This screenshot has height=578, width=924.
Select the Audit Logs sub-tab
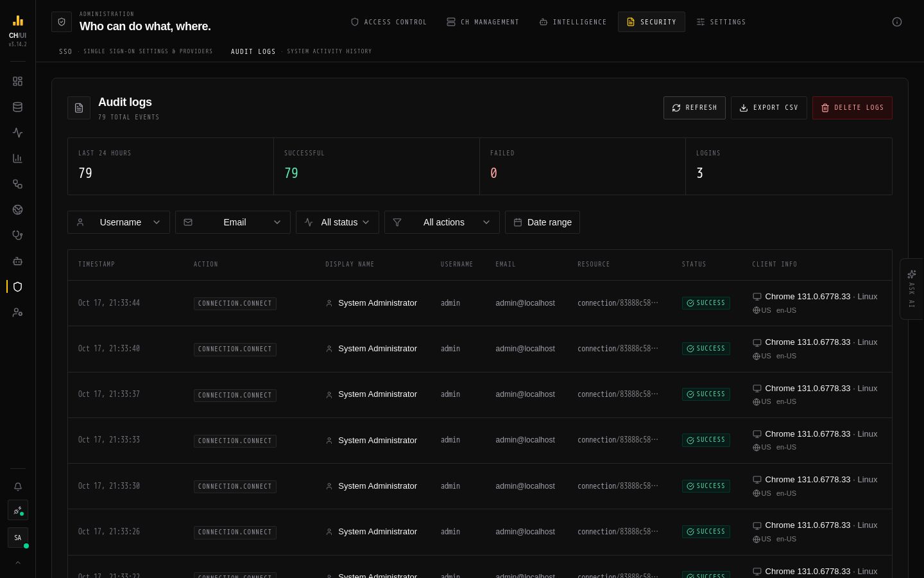pyautogui.click(x=301, y=51)
